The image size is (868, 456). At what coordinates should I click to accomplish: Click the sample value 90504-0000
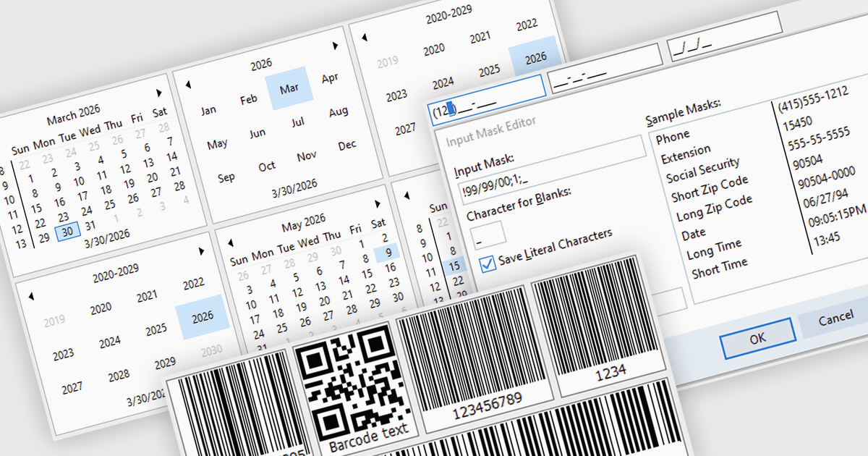click(x=825, y=177)
